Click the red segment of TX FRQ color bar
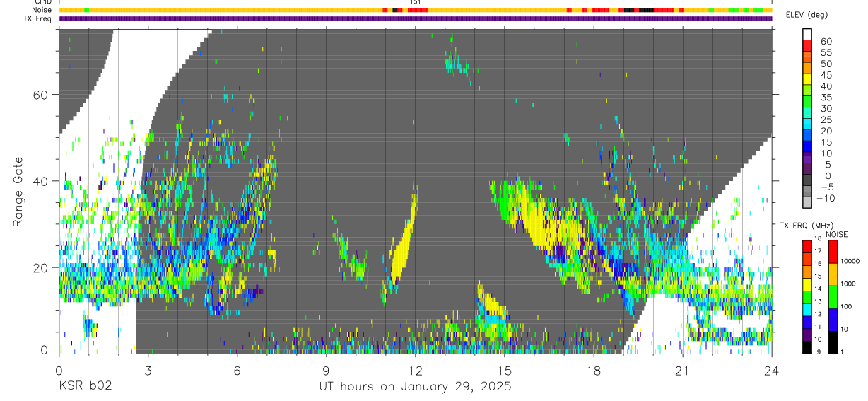Screen dimensions: 868x401 [x=807, y=246]
